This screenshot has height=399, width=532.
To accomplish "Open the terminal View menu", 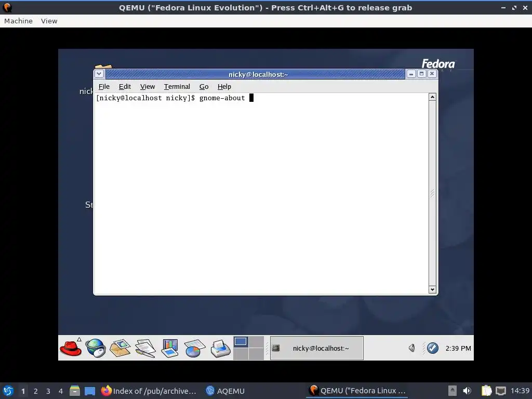I will pyautogui.click(x=148, y=87).
